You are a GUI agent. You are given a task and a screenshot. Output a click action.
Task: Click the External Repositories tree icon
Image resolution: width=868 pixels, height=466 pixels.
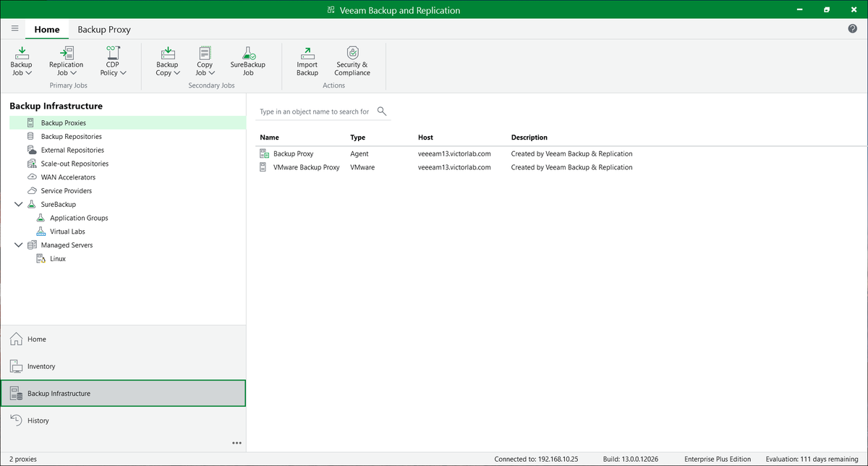pos(31,150)
